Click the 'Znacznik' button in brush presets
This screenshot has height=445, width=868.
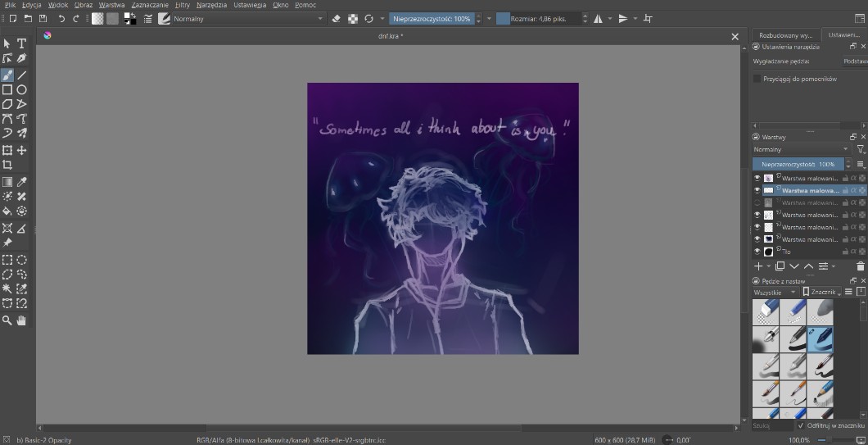click(821, 292)
